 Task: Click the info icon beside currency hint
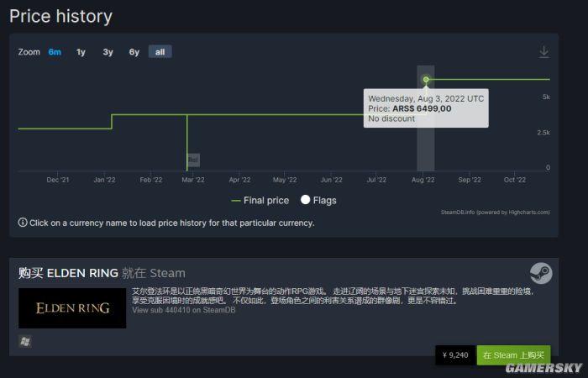[x=23, y=223]
